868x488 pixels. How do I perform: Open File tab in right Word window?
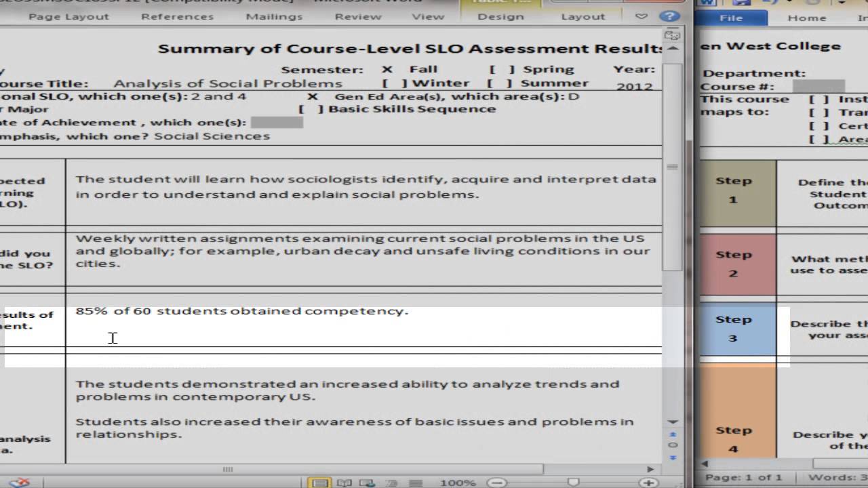coord(731,18)
